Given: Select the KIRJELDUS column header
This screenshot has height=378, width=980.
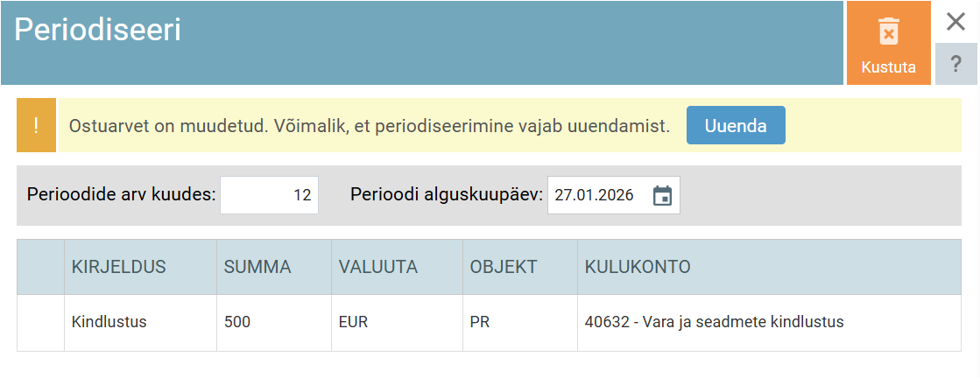Looking at the screenshot, I should [x=141, y=267].
